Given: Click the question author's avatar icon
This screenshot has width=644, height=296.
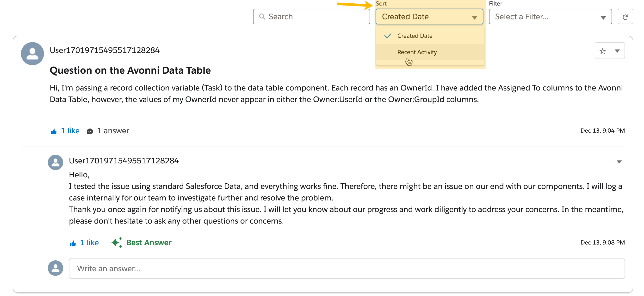Looking at the screenshot, I should (32, 54).
